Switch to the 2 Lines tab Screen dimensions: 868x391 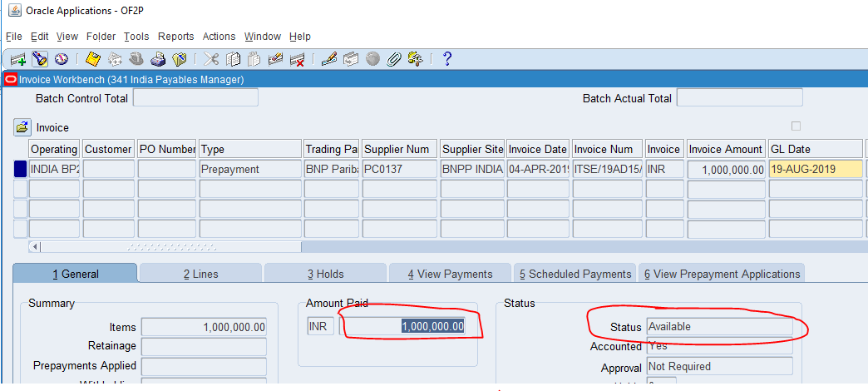click(x=201, y=274)
